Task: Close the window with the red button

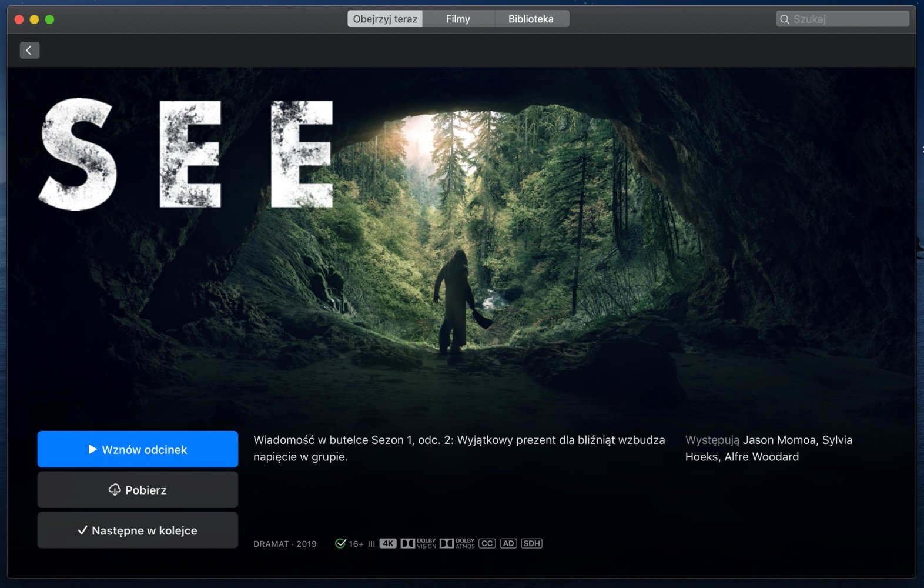Action: (19, 19)
